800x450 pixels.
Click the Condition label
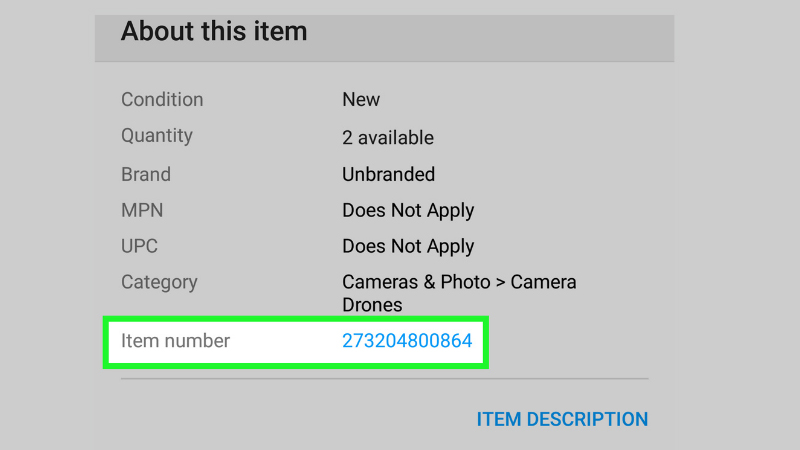[162, 99]
